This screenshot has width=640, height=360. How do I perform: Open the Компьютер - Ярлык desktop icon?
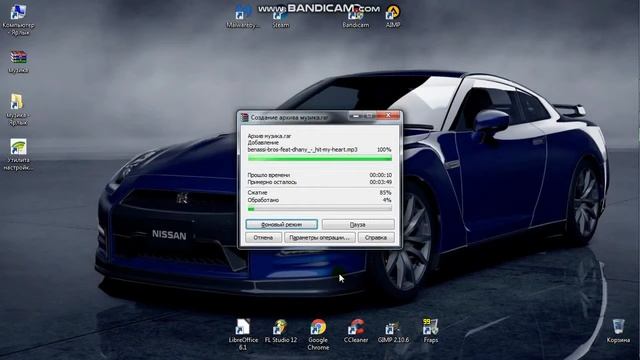[x=18, y=20]
